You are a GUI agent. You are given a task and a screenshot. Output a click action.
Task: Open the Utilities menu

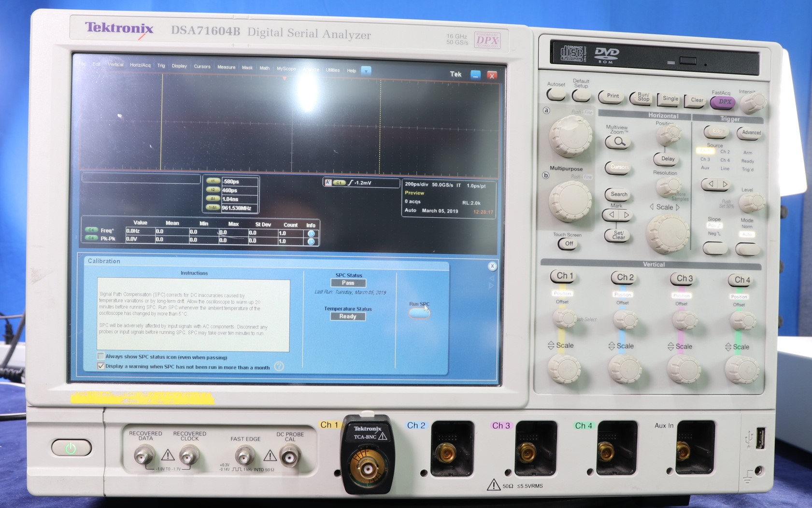(332, 70)
